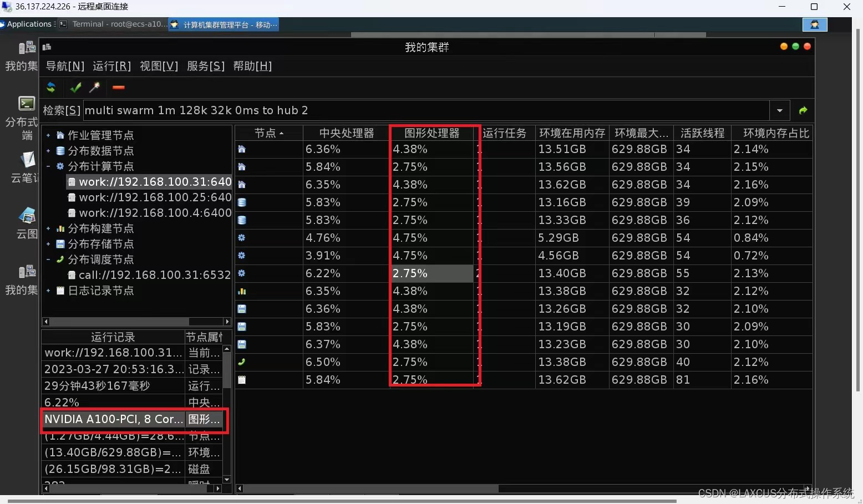Switch to 计算机集群管理平台 taskbar window
Image resolution: width=863 pixels, height=504 pixels.
click(224, 24)
